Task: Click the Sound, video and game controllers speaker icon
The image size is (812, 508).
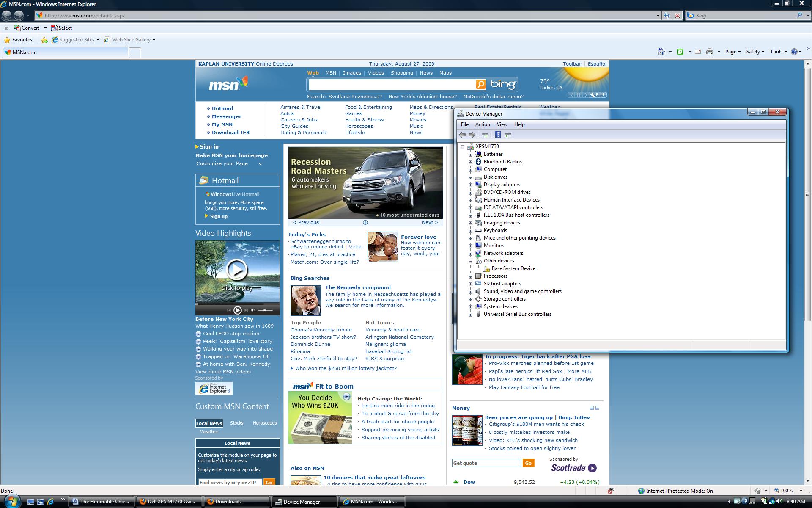Action: [x=478, y=291]
